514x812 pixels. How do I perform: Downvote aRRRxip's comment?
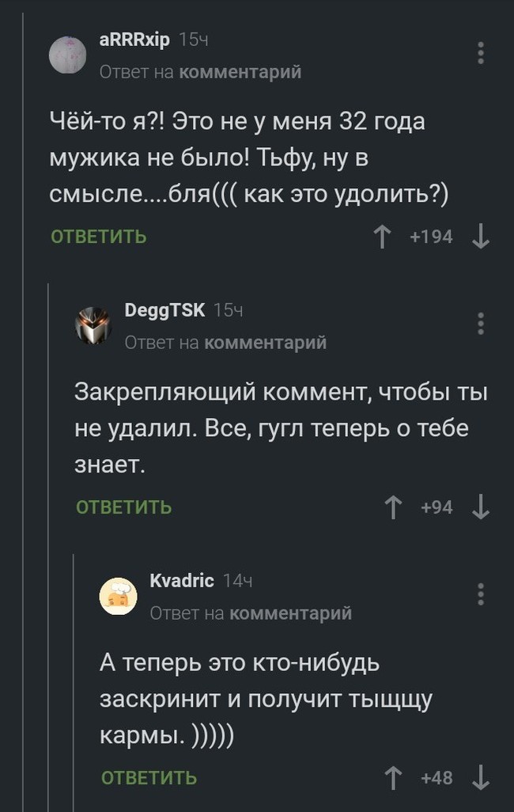tap(480, 236)
